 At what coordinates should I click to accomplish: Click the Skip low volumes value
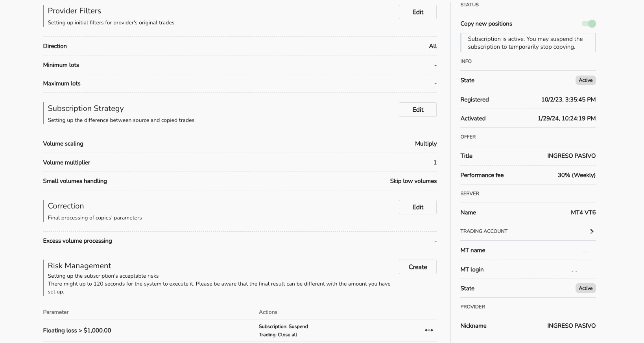point(413,181)
